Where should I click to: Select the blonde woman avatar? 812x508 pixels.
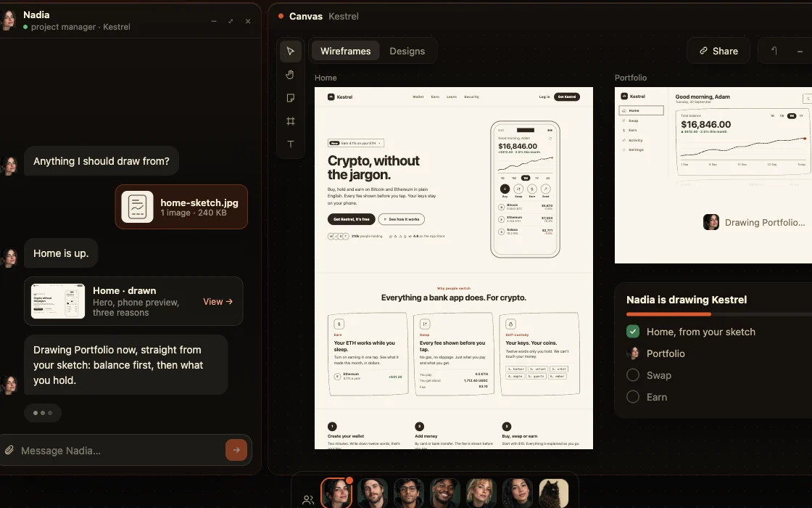[481, 493]
